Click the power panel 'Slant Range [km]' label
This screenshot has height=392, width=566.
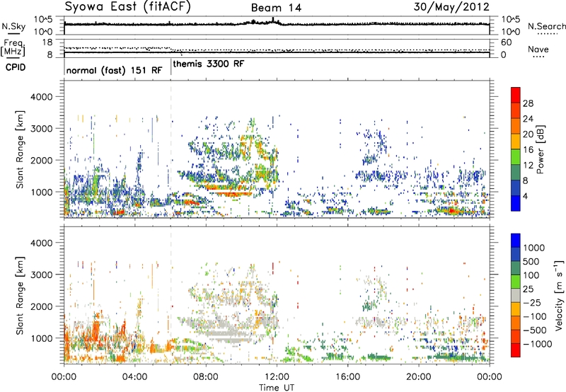20,149
